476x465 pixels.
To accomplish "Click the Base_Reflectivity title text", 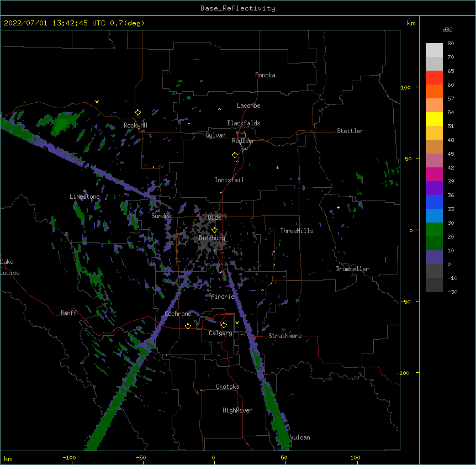I will point(238,8).
